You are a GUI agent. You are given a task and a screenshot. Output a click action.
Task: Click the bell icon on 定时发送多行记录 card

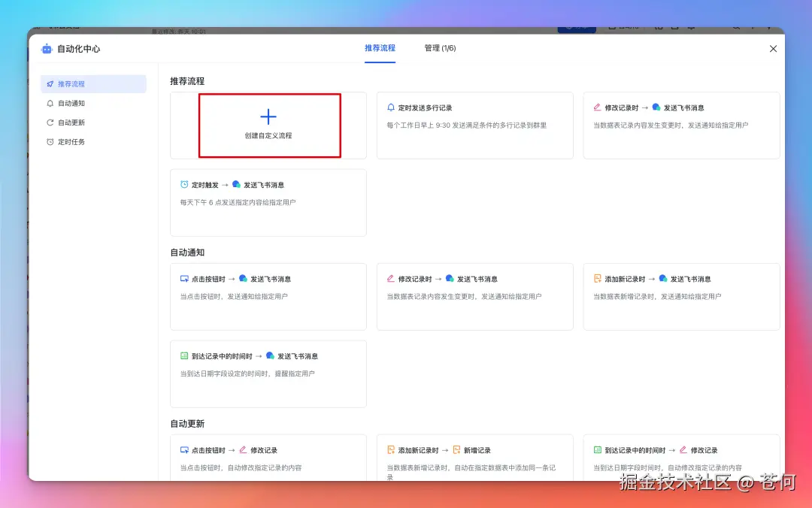pyautogui.click(x=391, y=107)
